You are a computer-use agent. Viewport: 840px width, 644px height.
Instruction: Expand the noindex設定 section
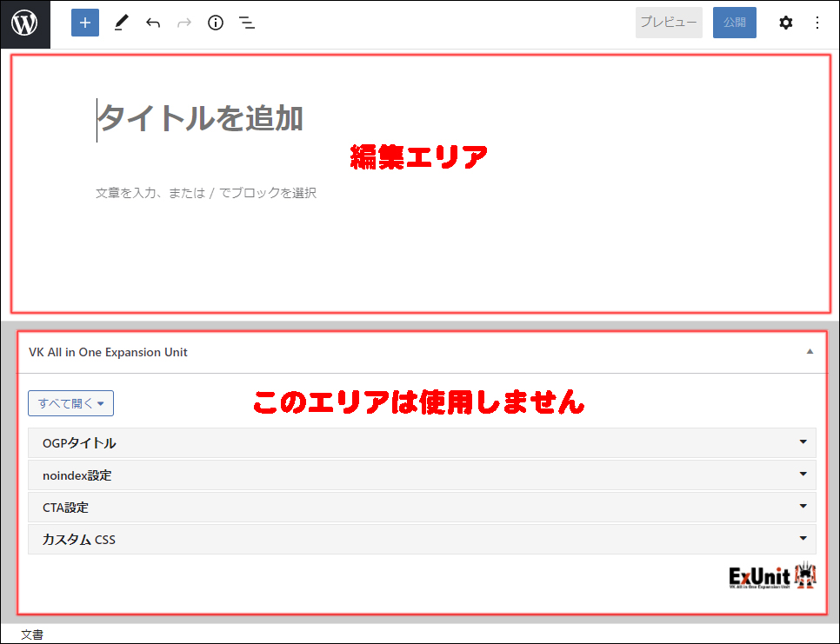pos(422,475)
